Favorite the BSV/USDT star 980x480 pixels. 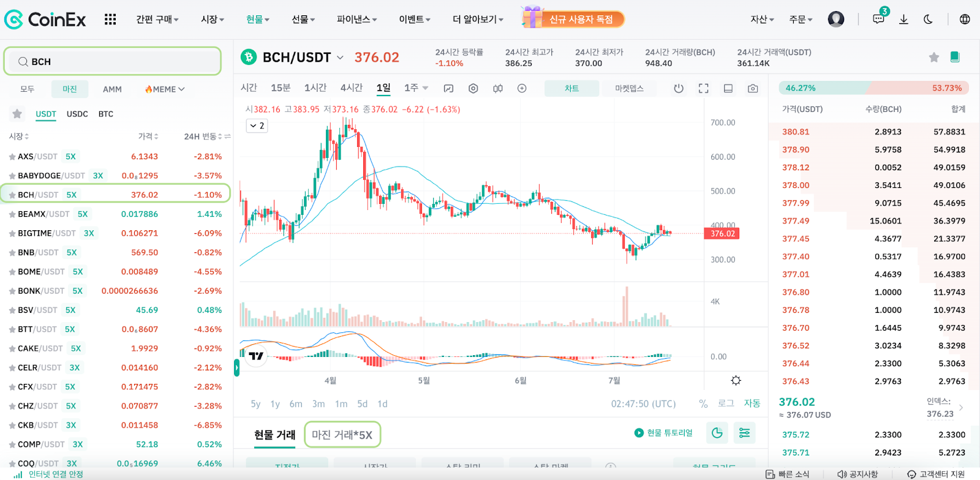click(12, 310)
